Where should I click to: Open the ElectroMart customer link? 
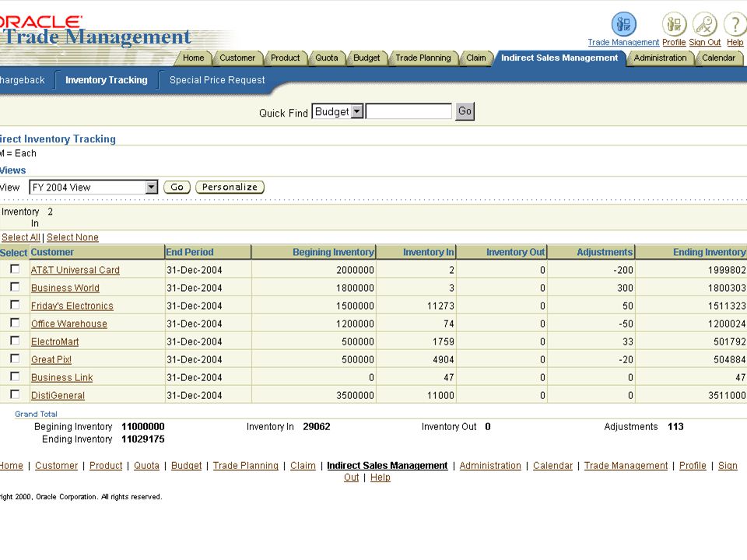tap(54, 342)
